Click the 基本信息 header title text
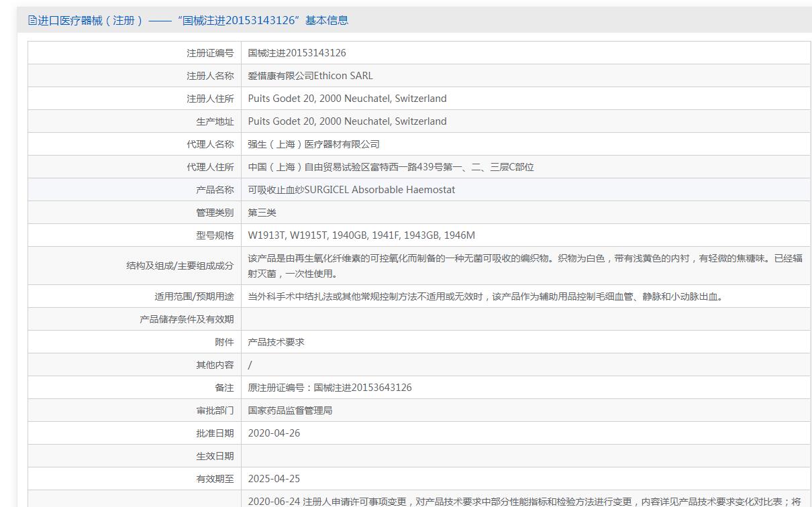 pyautogui.click(x=188, y=20)
